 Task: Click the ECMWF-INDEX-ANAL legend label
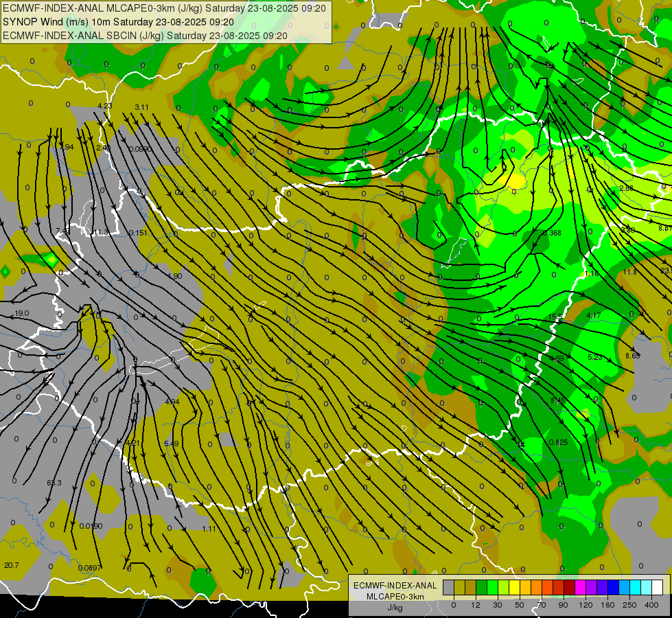point(395,586)
